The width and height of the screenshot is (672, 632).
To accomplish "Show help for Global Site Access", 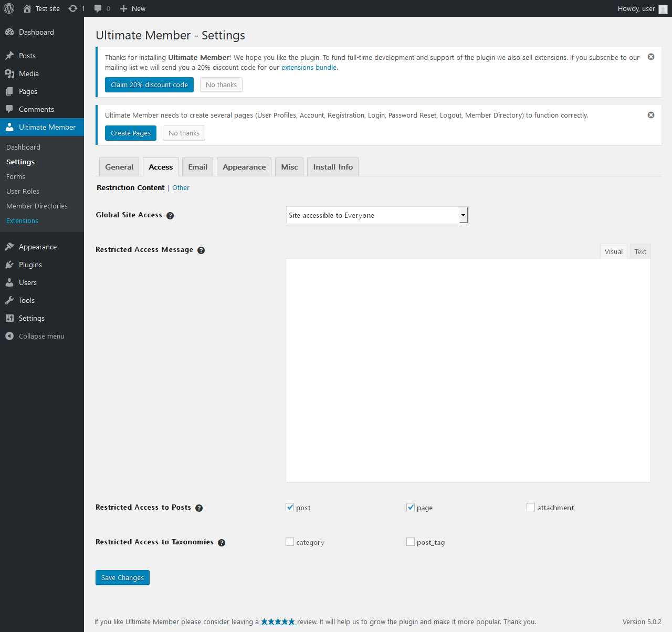I will (170, 216).
